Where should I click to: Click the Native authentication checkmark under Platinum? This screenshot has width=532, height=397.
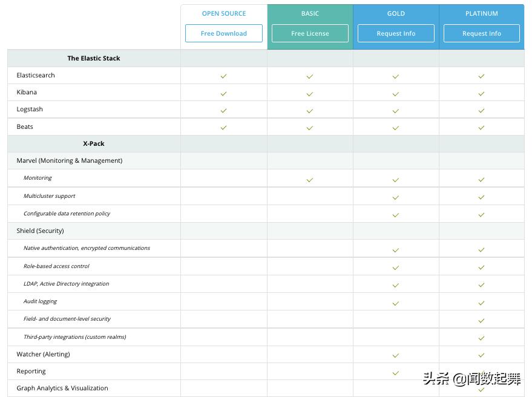(481, 250)
